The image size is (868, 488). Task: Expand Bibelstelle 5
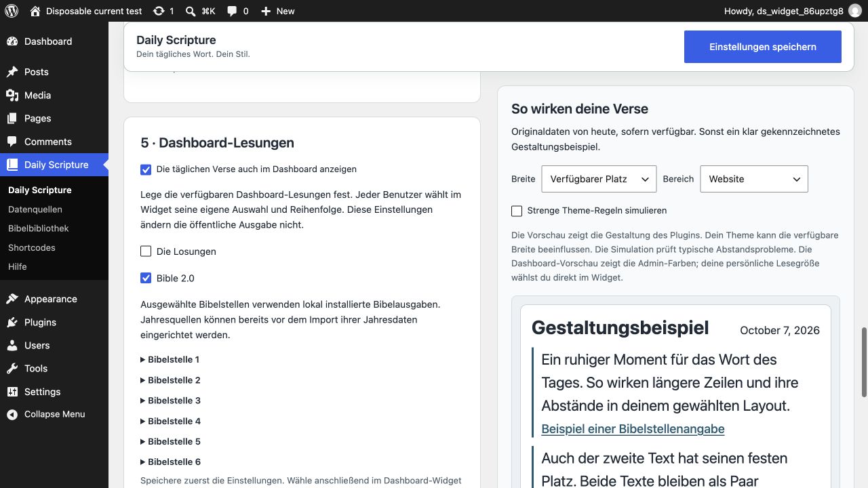point(171,441)
